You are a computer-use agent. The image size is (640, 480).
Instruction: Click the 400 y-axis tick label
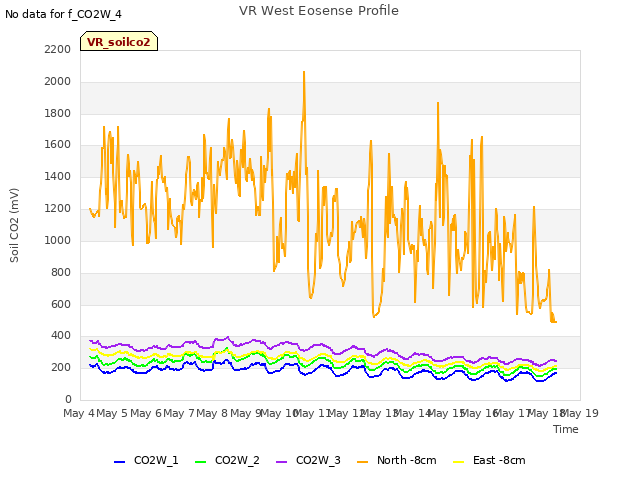pos(60,336)
